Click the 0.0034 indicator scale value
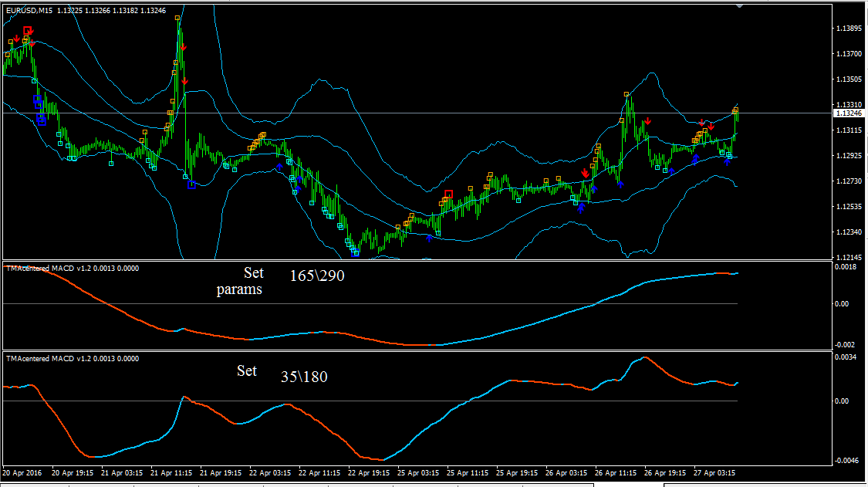This screenshot has width=868, height=487. tap(846, 357)
